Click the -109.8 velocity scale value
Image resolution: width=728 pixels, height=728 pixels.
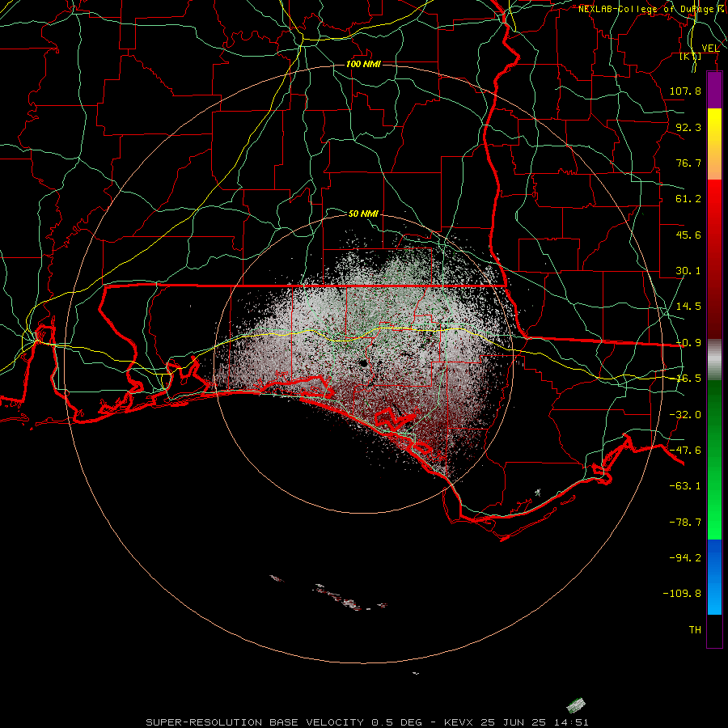tap(682, 594)
